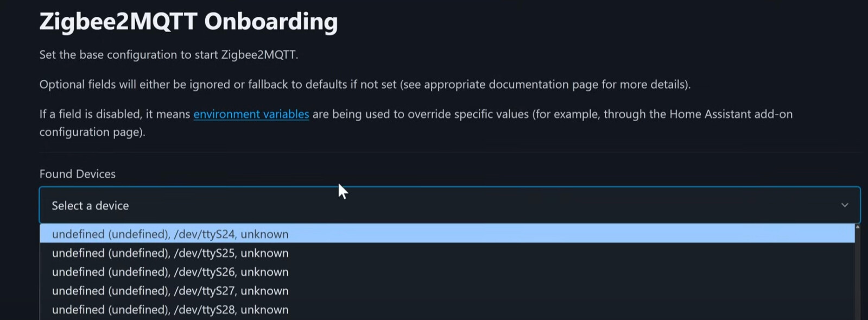
Task: Click the 'If a field is disabled' text
Action: point(115,114)
